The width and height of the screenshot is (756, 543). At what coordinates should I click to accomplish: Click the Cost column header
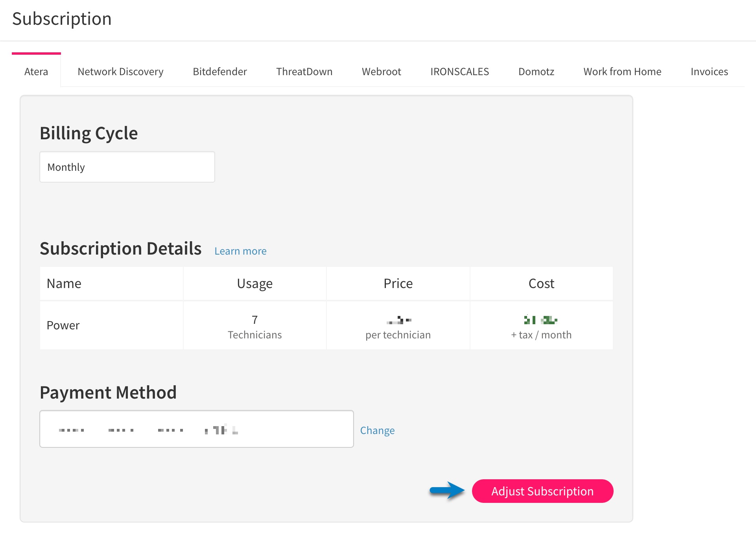point(541,283)
